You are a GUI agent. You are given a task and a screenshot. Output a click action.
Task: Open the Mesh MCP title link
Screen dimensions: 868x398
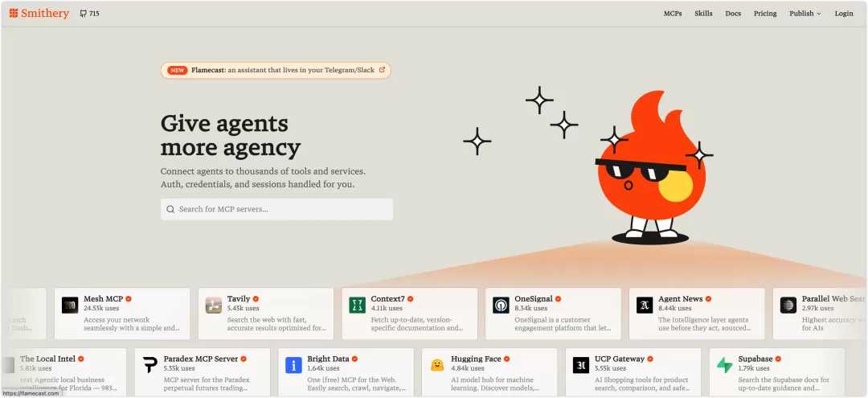[104, 299]
